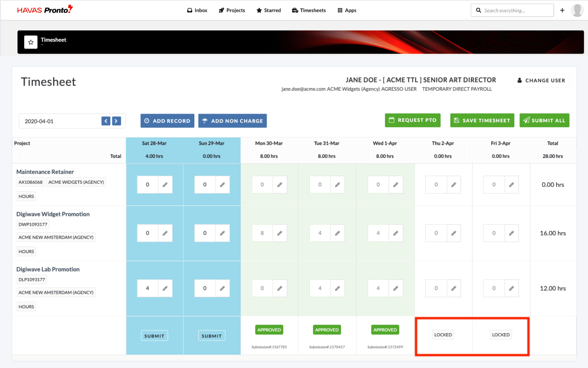Edit Maintenance Retainer Tue 31-Mar pencil
This screenshot has height=368, width=588.
pyautogui.click(x=337, y=185)
